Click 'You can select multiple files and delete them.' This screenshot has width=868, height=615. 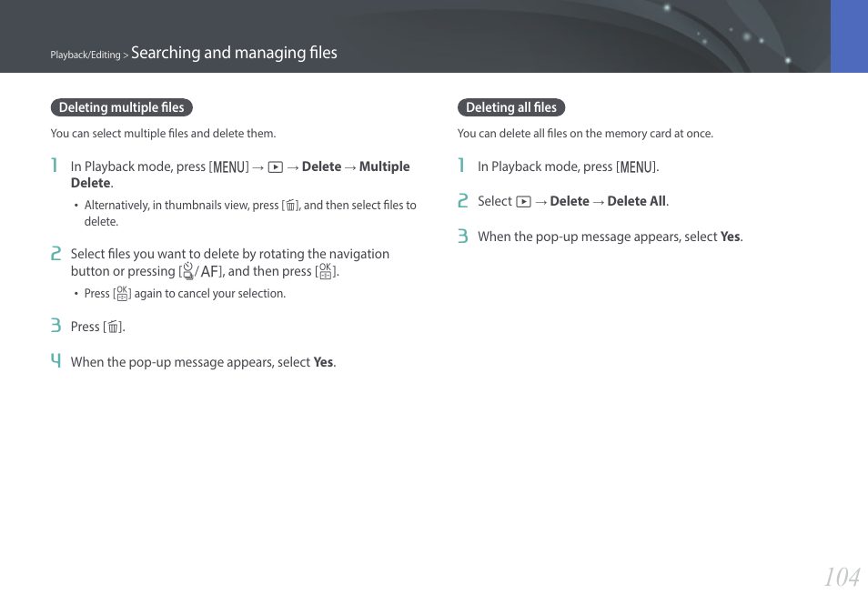click(163, 134)
